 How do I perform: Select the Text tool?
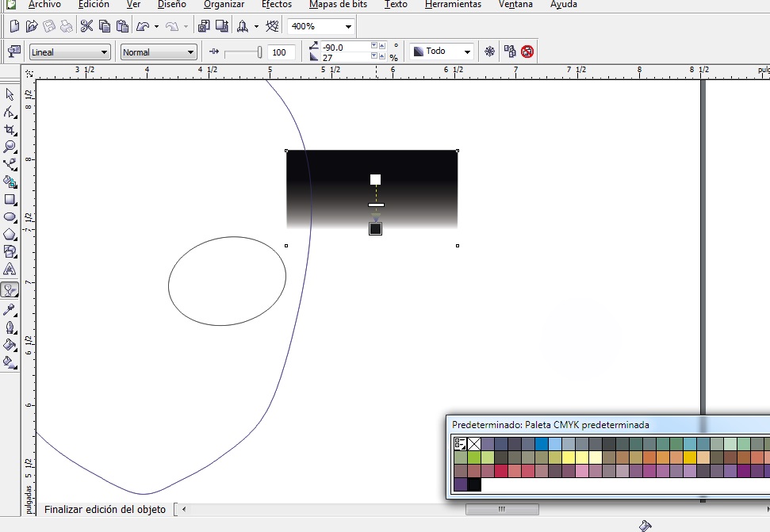(10, 269)
